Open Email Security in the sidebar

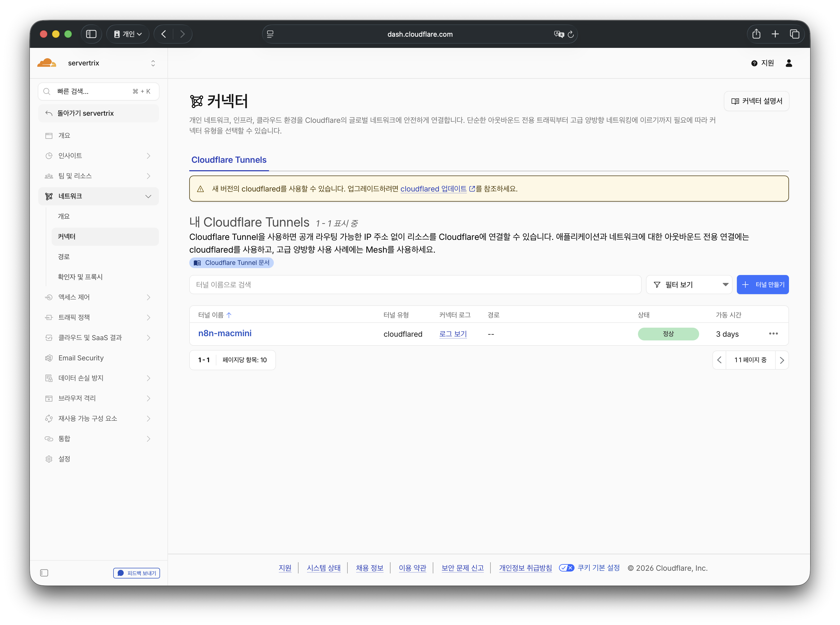coord(99,358)
